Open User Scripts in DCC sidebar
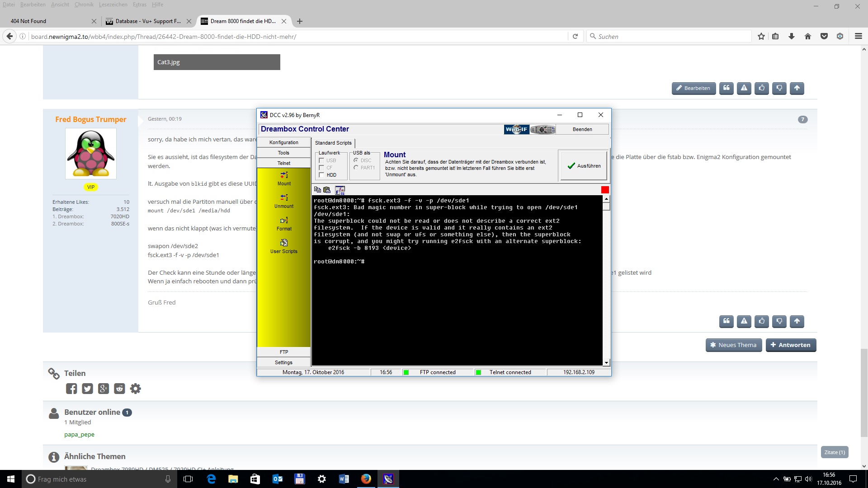 (284, 246)
